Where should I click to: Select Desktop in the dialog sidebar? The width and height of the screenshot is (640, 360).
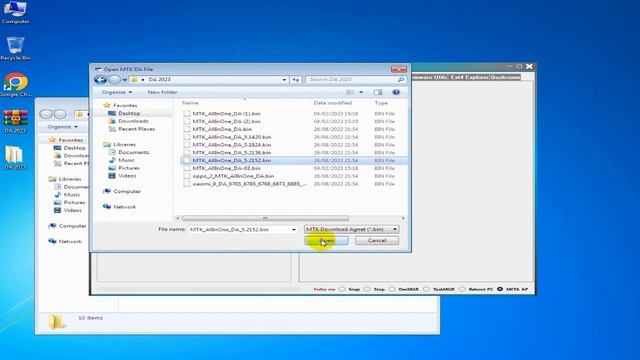tap(129, 113)
